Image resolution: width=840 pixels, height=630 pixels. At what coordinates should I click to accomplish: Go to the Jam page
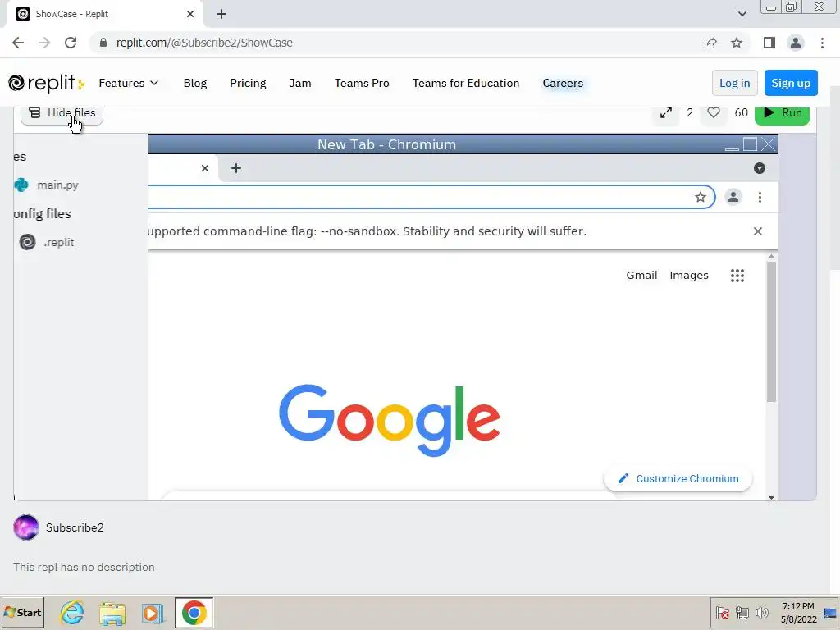300,83
